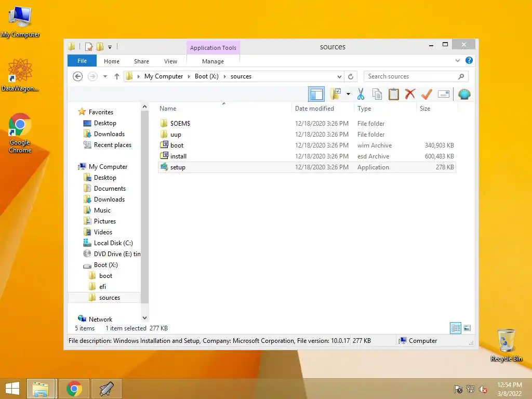Go back with the Back arrow button
This screenshot has width=532, height=399.
(x=78, y=76)
